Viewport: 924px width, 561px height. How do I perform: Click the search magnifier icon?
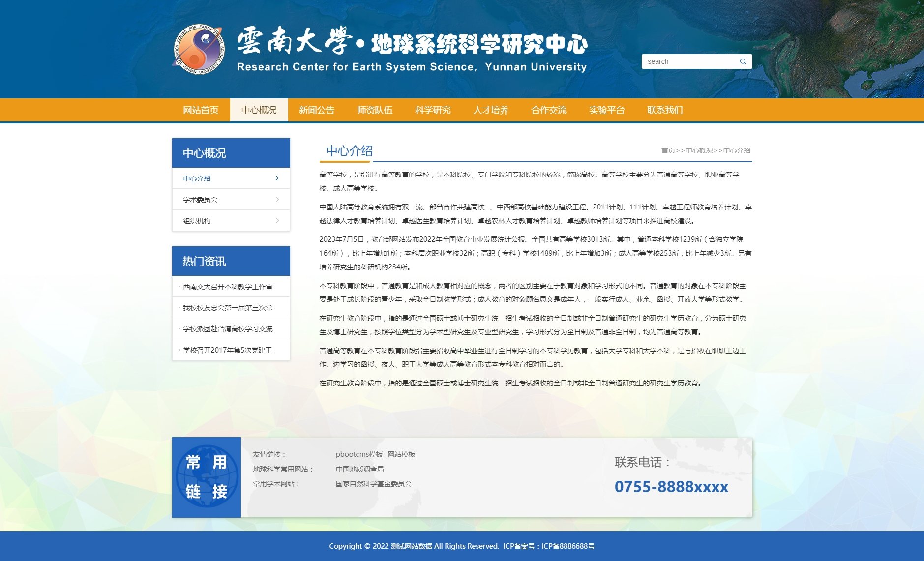tap(743, 61)
